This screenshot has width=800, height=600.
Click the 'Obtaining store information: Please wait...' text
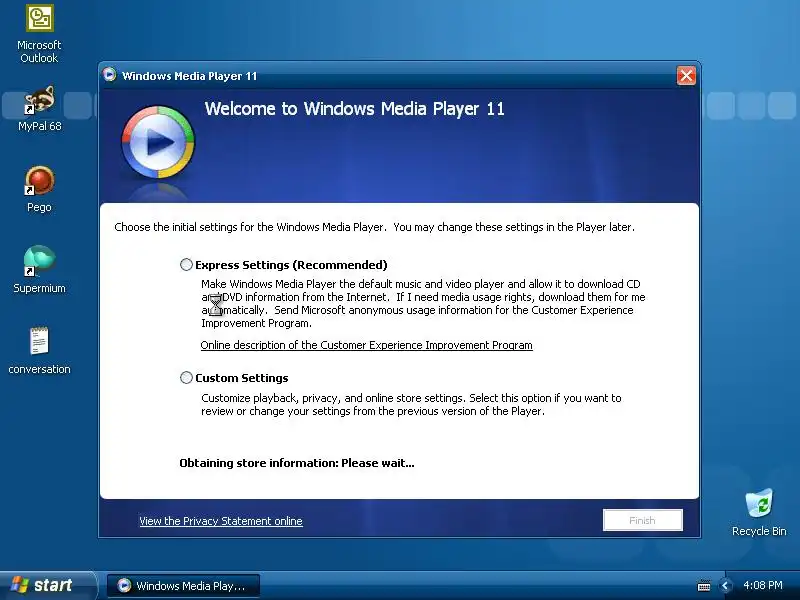pos(296,463)
